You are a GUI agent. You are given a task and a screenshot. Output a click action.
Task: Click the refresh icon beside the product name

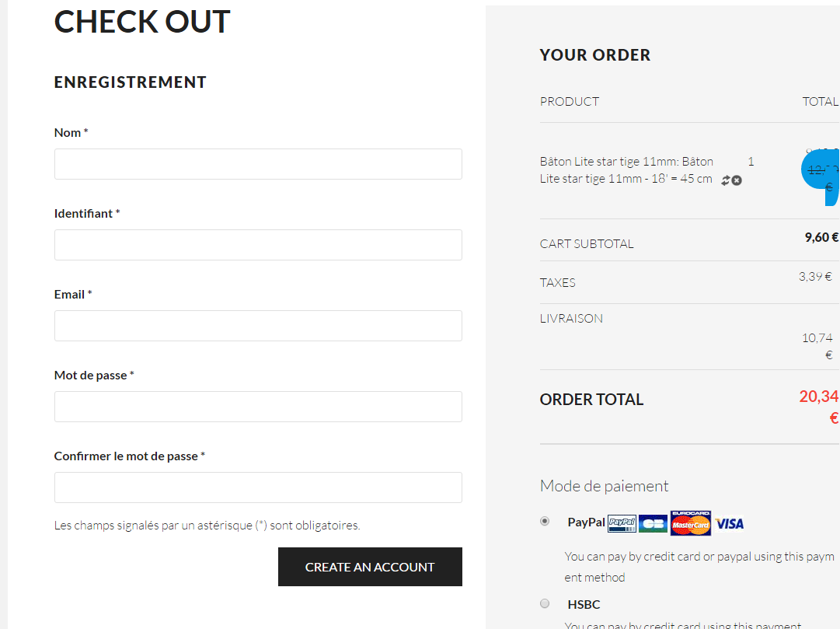(x=726, y=180)
